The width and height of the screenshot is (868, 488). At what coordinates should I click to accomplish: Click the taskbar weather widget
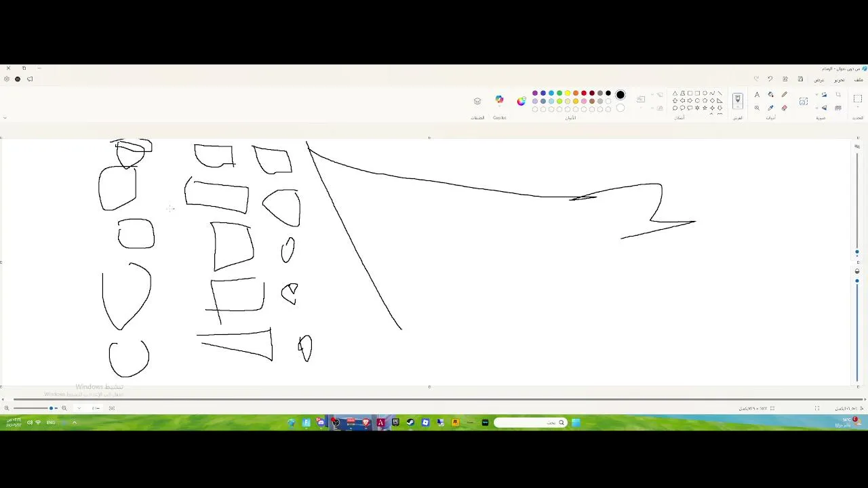(x=848, y=422)
